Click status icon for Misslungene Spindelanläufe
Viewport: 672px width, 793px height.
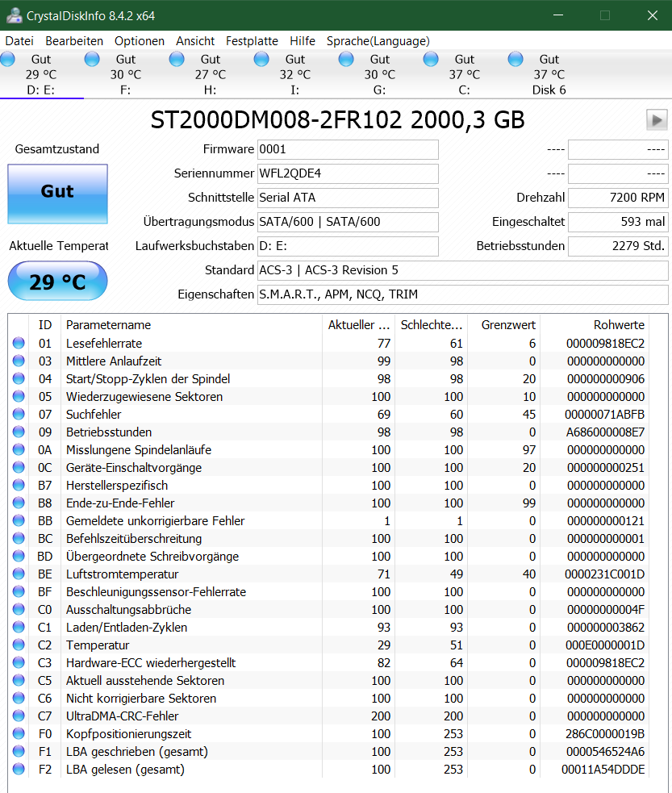(x=19, y=449)
